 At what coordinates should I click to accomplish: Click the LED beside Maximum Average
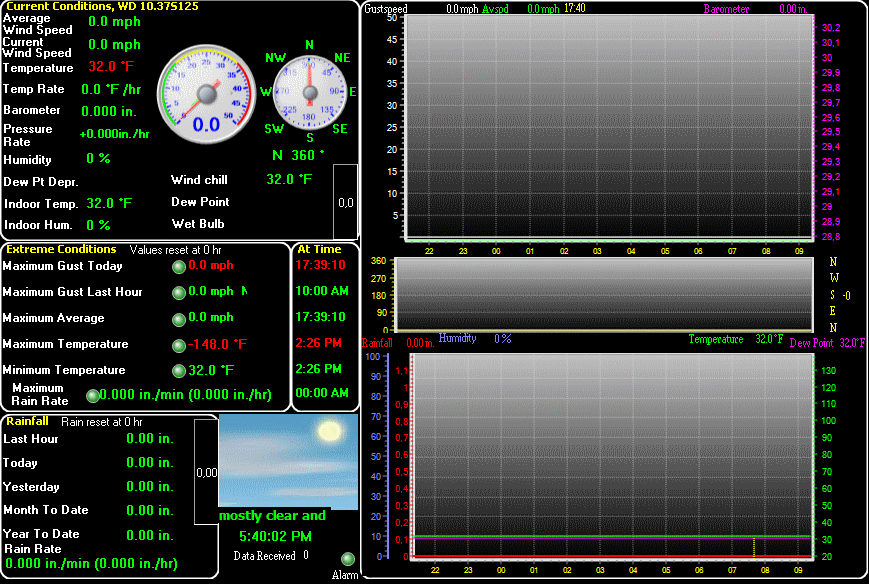click(x=179, y=318)
